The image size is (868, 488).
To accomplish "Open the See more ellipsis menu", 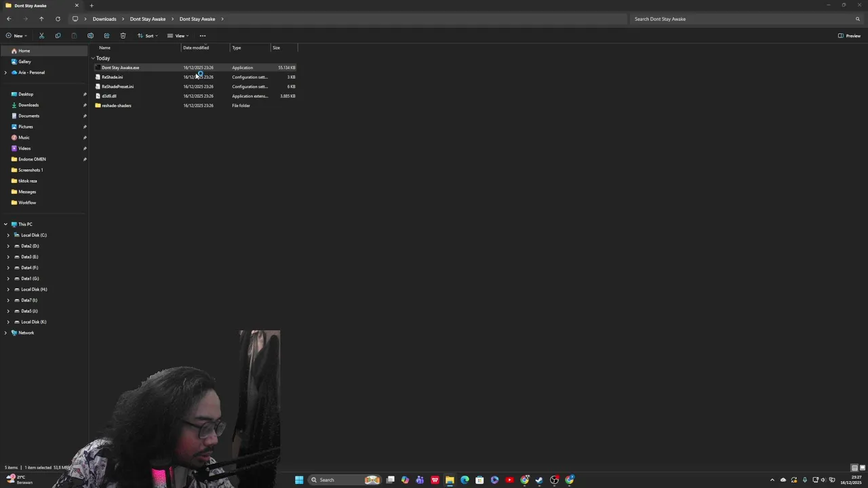I will 203,36.
